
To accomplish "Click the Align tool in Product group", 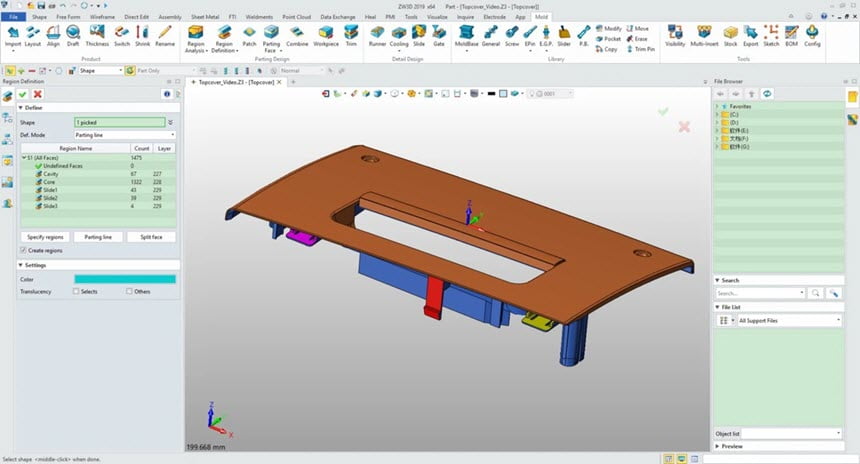I will (x=53, y=37).
